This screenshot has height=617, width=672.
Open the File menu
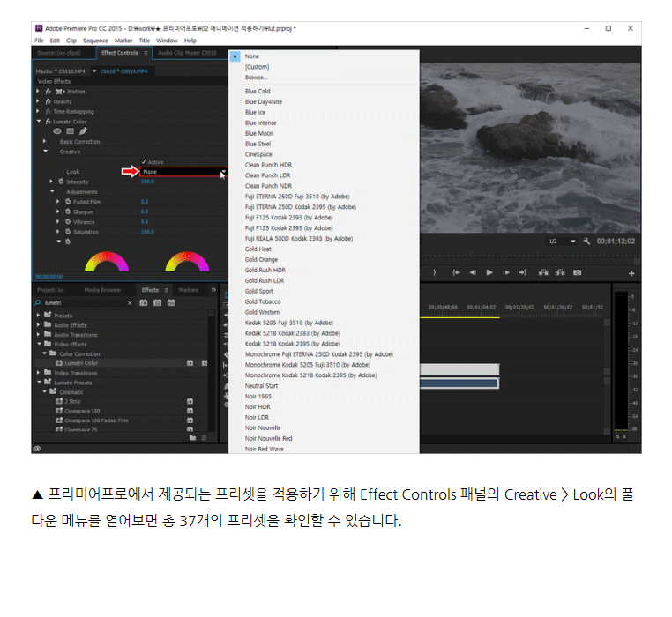tap(39, 41)
